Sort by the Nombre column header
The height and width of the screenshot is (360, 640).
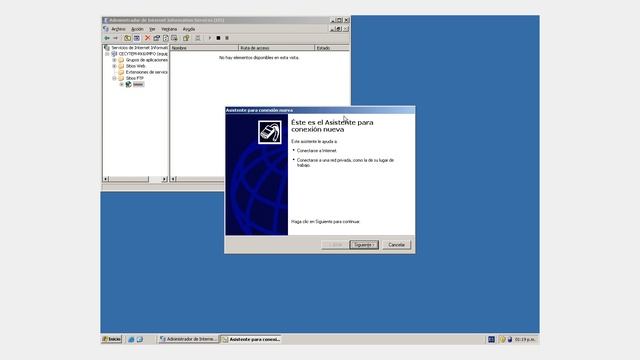tap(204, 48)
